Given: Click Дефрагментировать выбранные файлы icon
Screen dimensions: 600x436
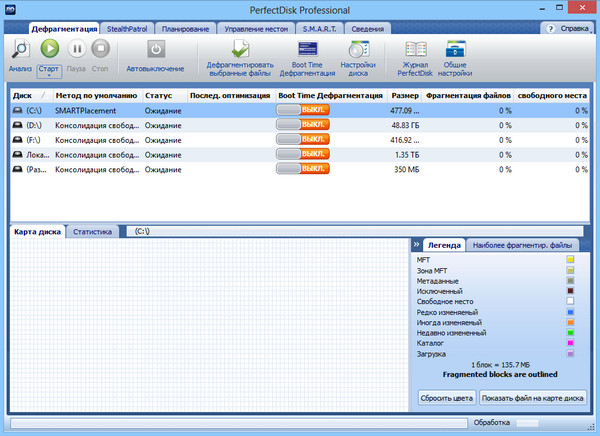Looking at the screenshot, I should [x=240, y=49].
